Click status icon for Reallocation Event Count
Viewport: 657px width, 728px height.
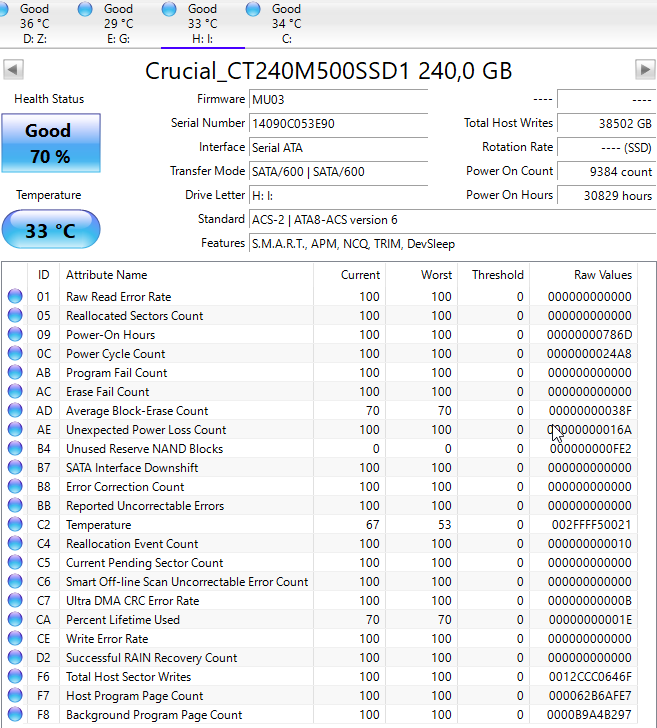15,544
